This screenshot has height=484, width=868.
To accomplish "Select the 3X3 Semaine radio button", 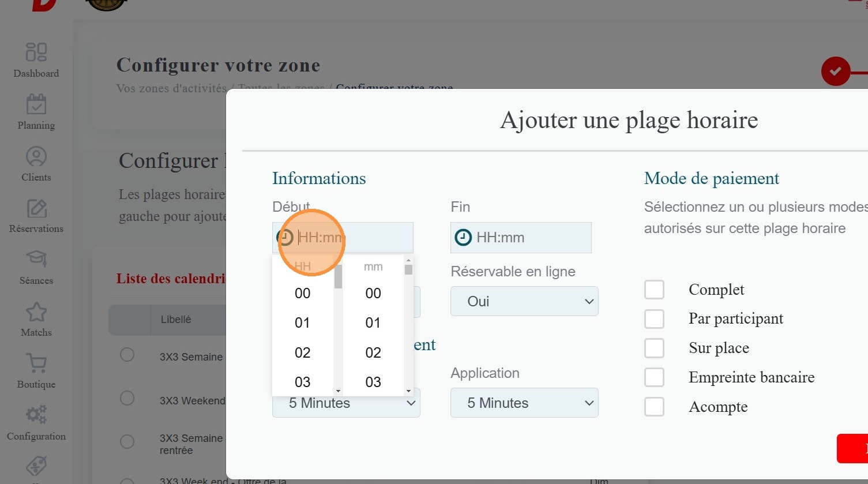I will [127, 354].
